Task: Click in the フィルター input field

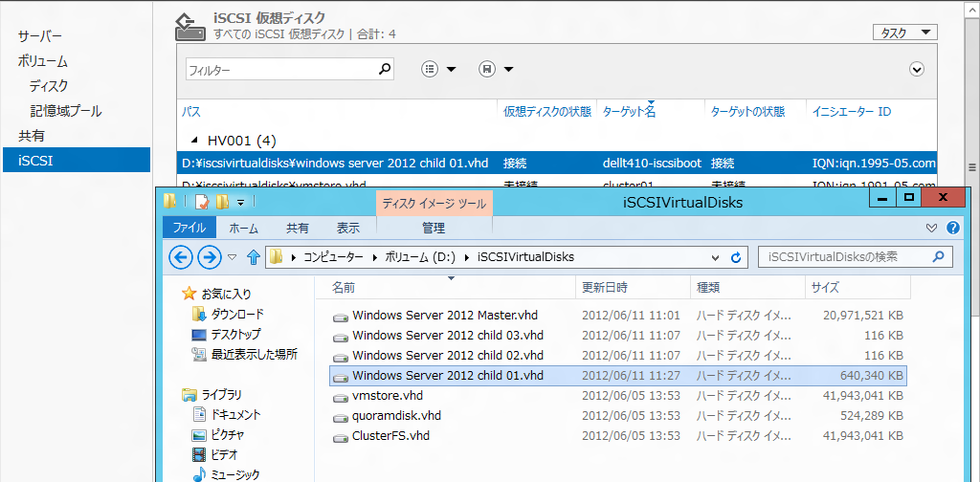Action: pos(282,69)
